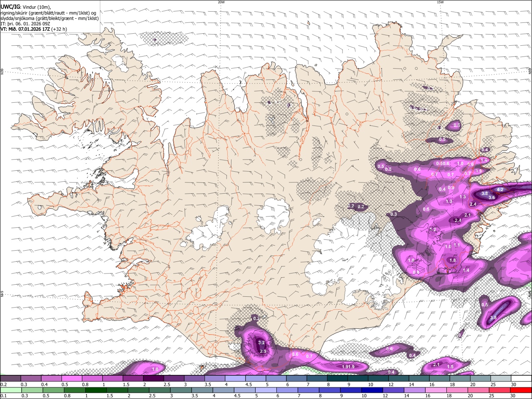Click the 1.2 precipitation value on the map
Image resolution: width=532 pixels, height=399 pixels.
point(432,229)
